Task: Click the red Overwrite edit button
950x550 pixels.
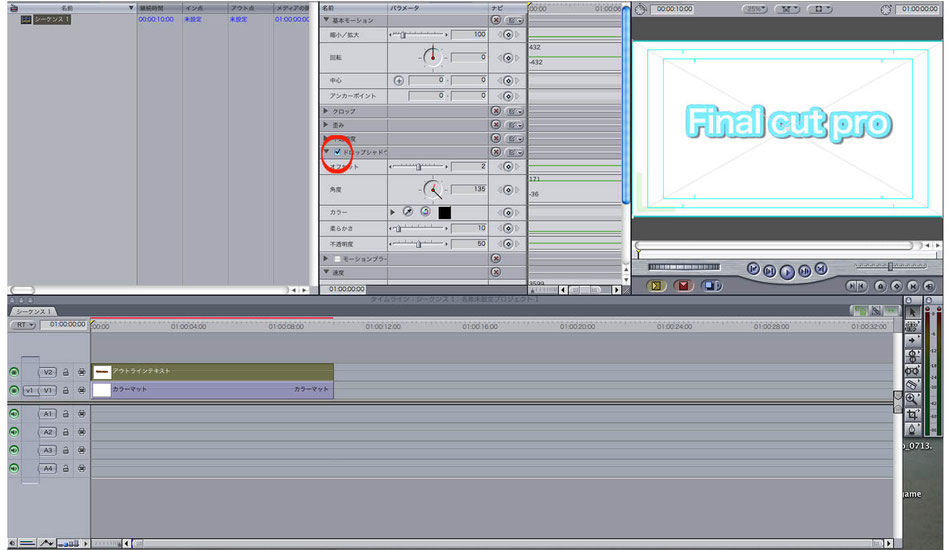Action: point(683,286)
